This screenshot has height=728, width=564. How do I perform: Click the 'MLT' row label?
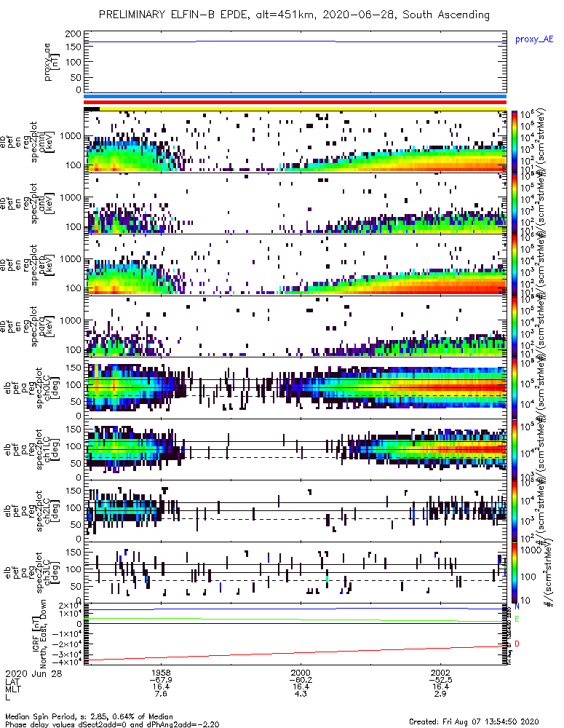(x=12, y=689)
